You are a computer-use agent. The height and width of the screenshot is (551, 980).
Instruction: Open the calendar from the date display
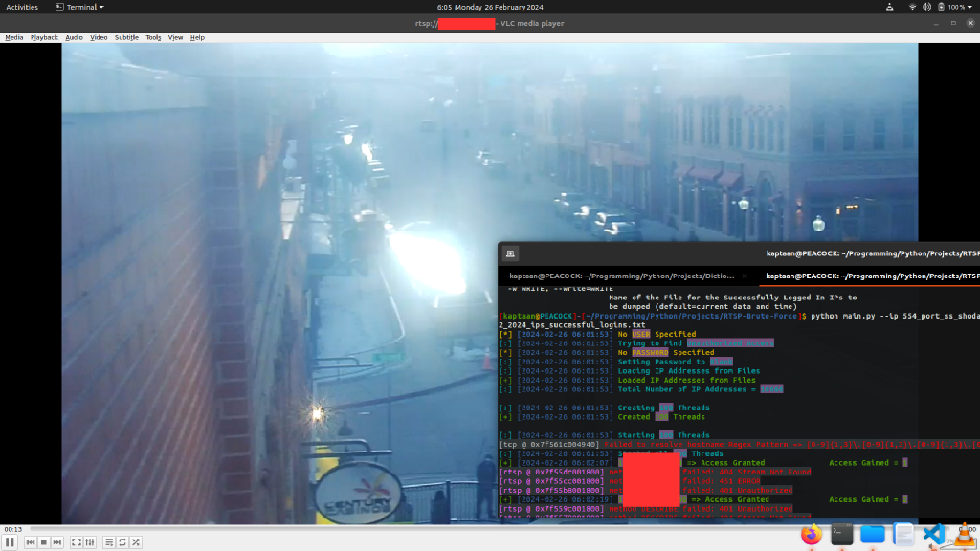490,7
